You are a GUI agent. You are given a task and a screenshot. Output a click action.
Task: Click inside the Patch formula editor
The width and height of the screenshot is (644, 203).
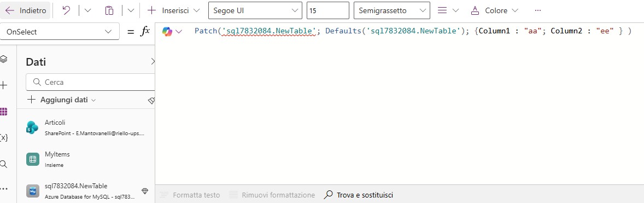(x=399, y=103)
